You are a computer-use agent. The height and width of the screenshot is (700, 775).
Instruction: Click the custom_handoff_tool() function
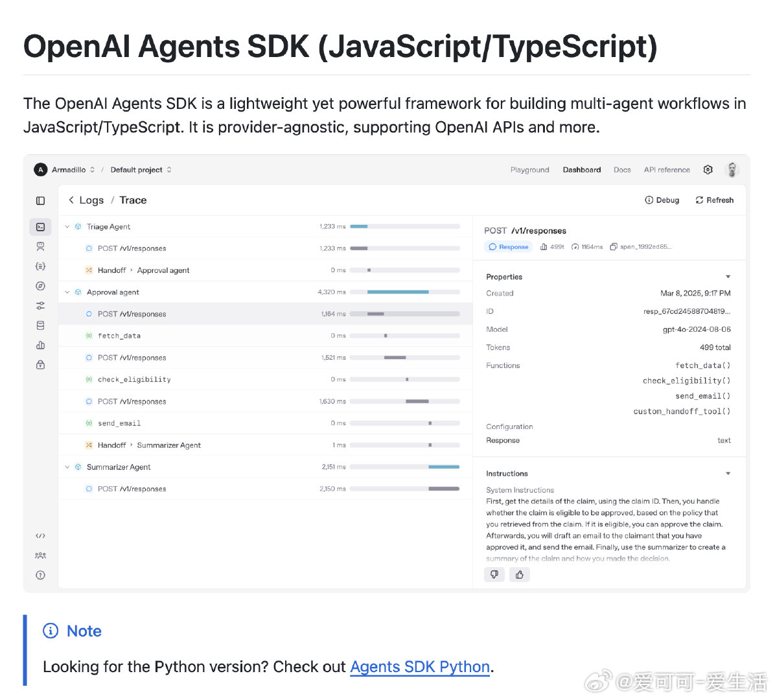coord(682,412)
